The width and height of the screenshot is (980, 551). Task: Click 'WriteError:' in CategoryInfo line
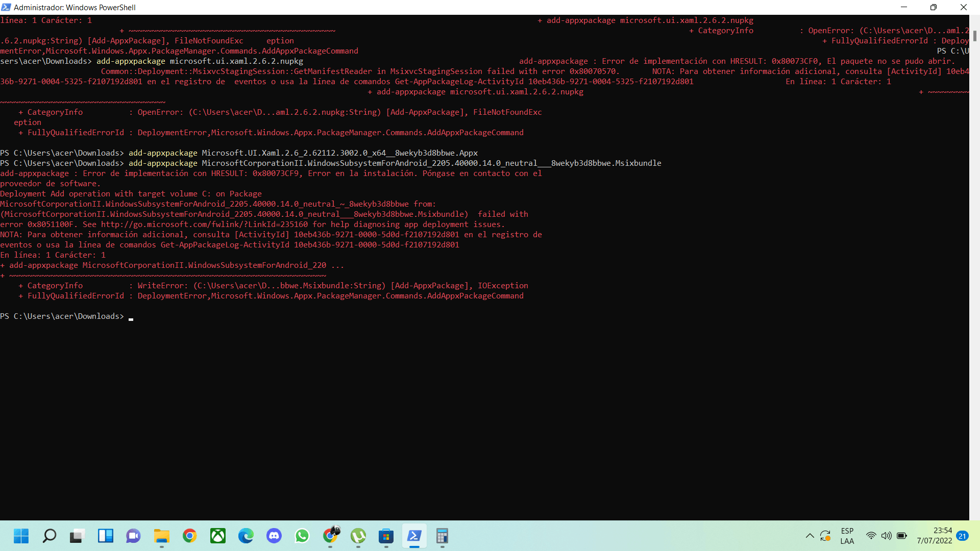tap(163, 286)
